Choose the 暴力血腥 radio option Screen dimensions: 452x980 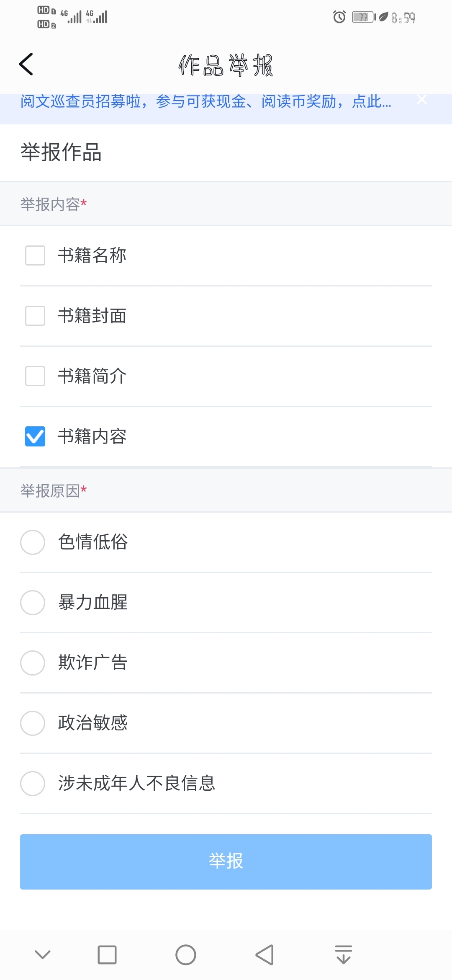(x=33, y=603)
